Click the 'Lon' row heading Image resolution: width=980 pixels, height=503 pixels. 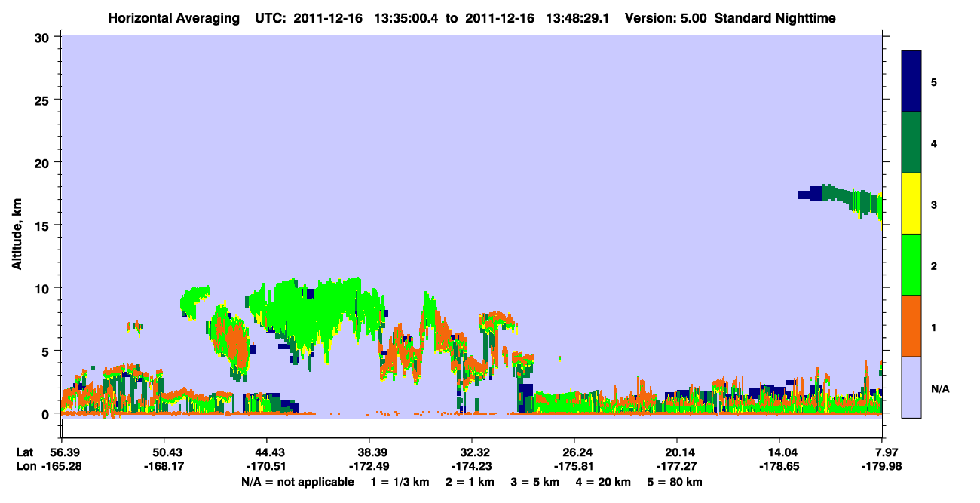(25, 467)
